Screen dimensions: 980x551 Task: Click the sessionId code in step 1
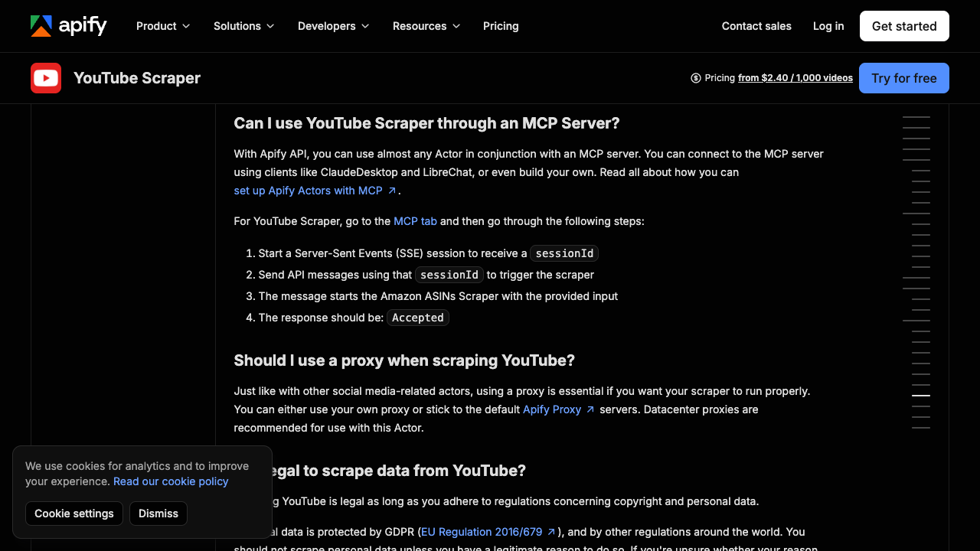click(x=564, y=253)
